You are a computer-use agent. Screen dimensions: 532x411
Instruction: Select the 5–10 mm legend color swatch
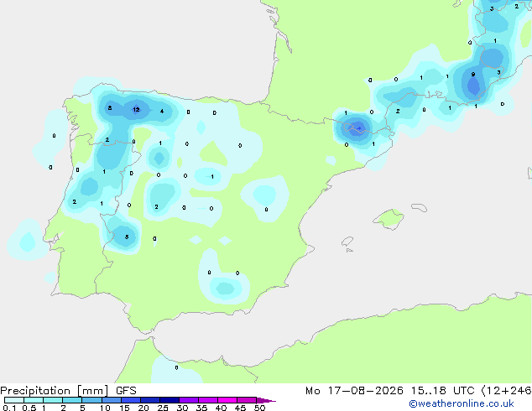[91, 400]
